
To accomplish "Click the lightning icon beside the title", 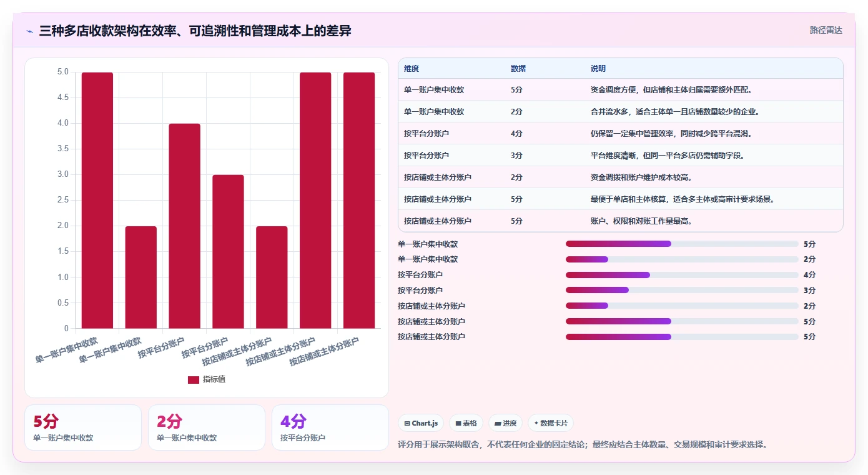I will tap(29, 31).
